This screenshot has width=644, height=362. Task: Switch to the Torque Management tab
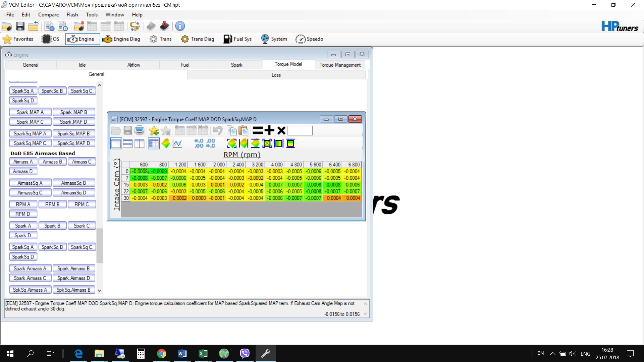pyautogui.click(x=340, y=65)
